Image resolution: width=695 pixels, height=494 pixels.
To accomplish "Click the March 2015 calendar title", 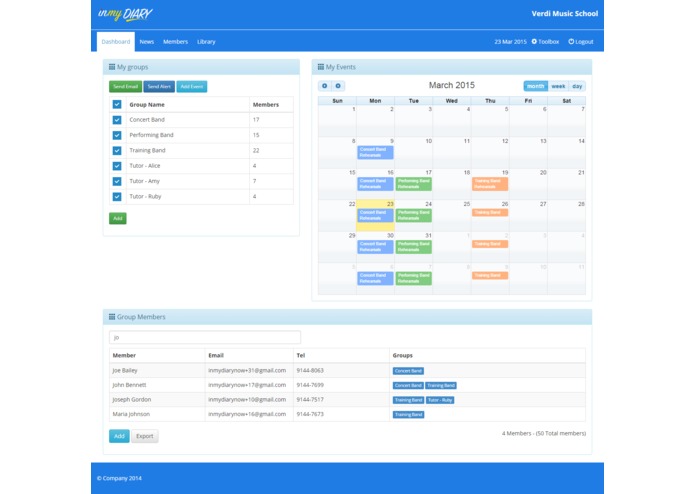I will click(452, 85).
